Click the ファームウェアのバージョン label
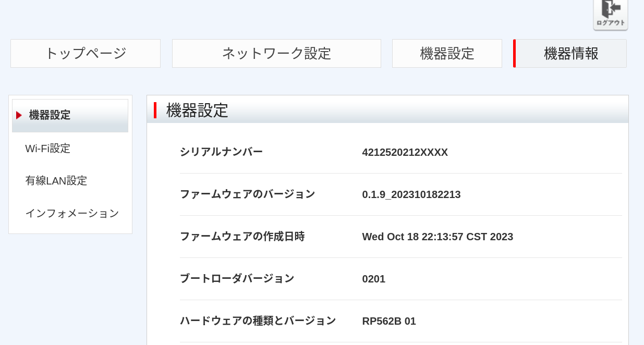Screen dimensions: 644x345 click(247, 194)
